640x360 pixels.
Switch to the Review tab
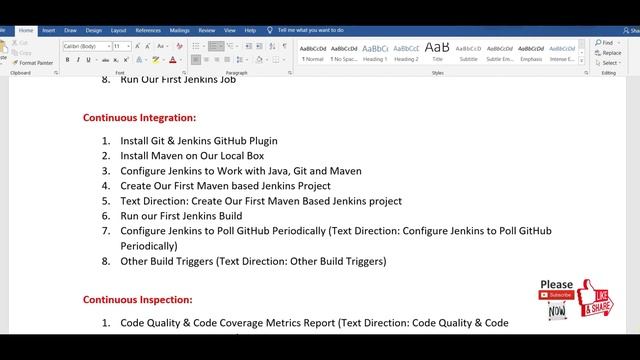point(207,30)
